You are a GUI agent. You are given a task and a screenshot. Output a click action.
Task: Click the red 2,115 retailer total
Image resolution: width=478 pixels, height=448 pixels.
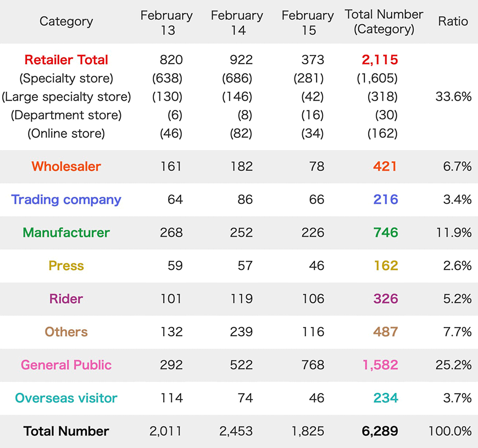click(x=380, y=60)
